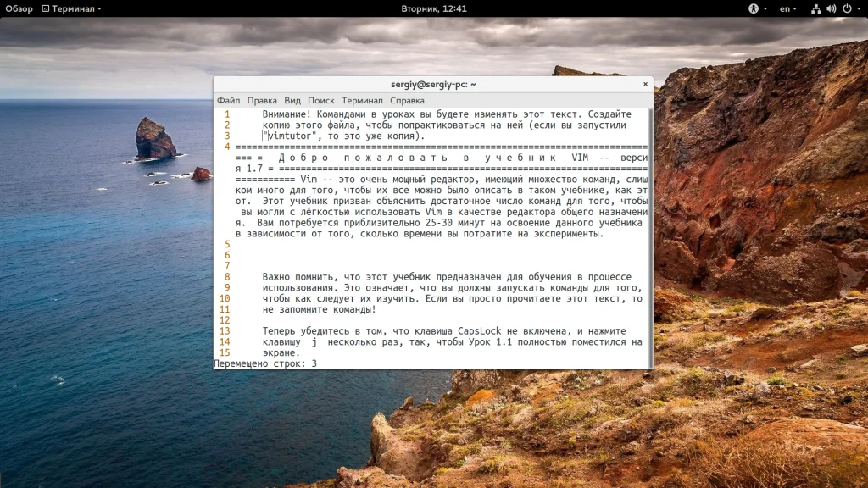The width and height of the screenshot is (868, 488).
Task: Open the Файл menu
Action: pos(228,100)
